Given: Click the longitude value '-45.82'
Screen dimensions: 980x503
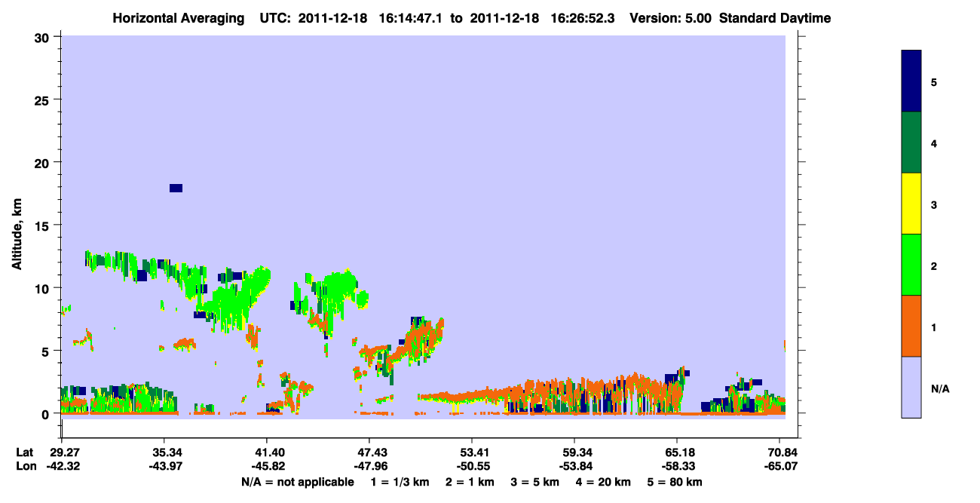Looking at the screenshot, I should (267, 466).
